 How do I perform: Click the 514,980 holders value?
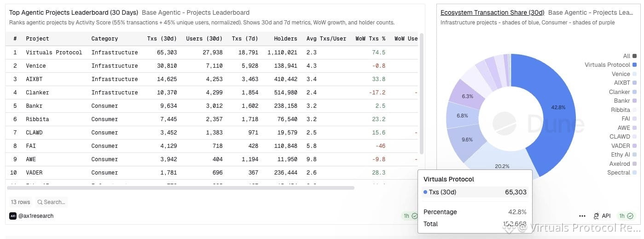(x=285, y=93)
